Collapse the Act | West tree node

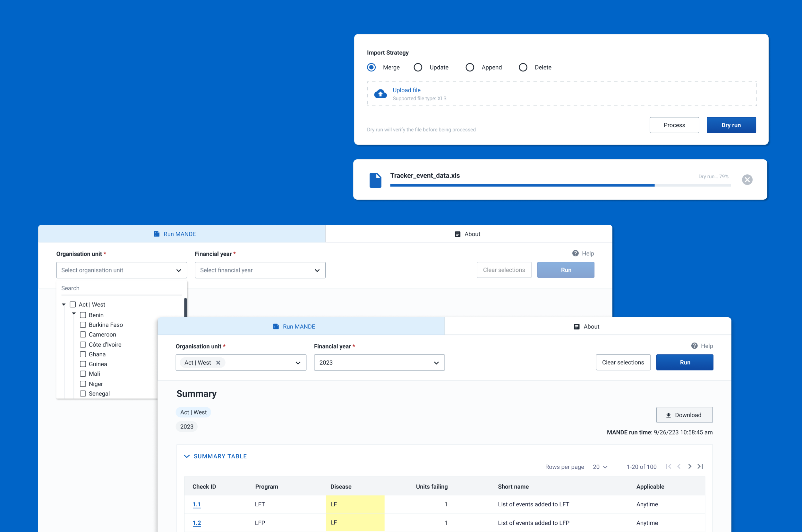[x=64, y=305]
